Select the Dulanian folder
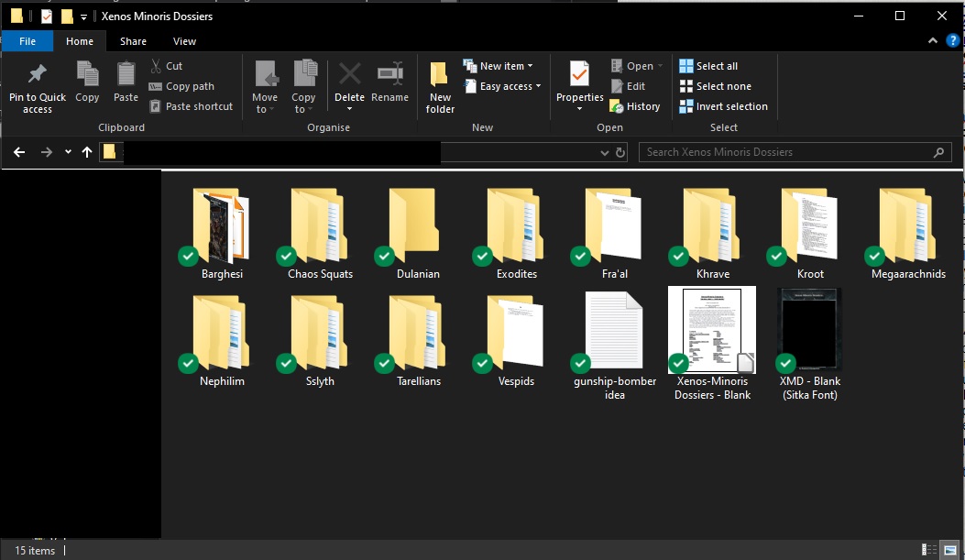This screenshot has height=560, width=965. 418,233
